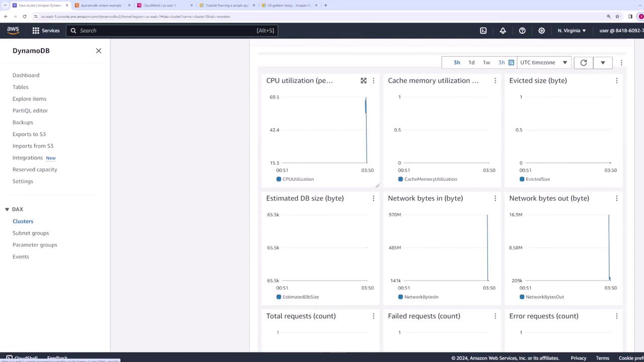Toggle EvictedSize legend series

535,179
